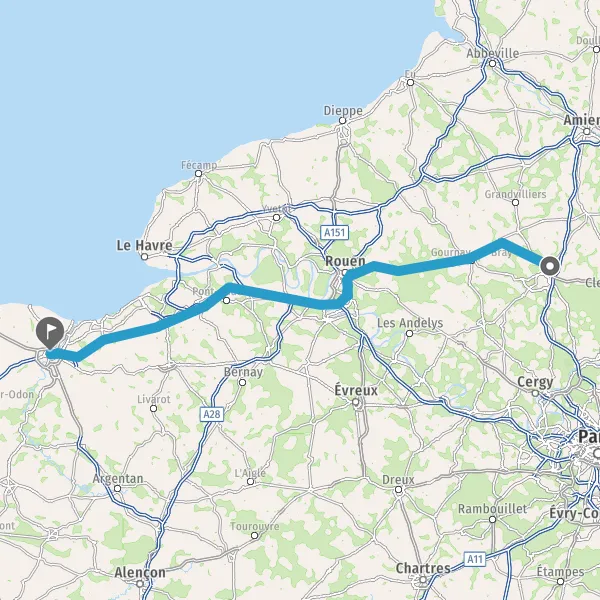Viewport: 600px width, 600px height.
Task: Click the Les Andelys town label
Action: pos(410,323)
